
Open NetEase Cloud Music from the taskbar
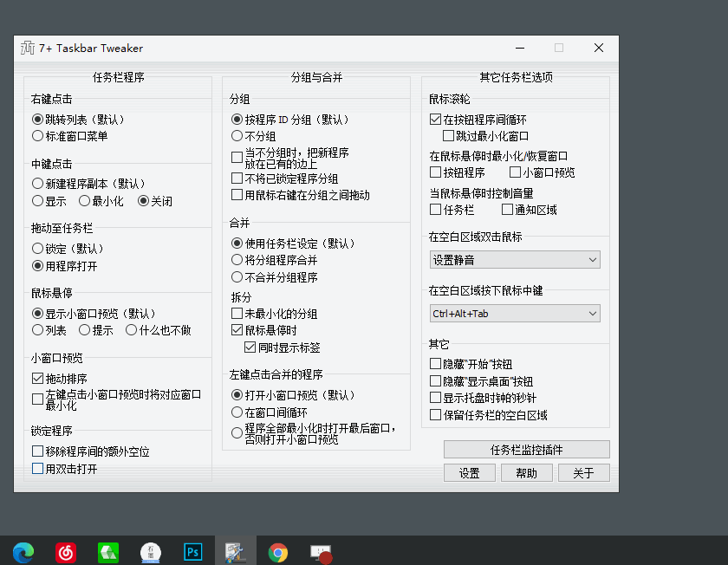click(x=65, y=551)
